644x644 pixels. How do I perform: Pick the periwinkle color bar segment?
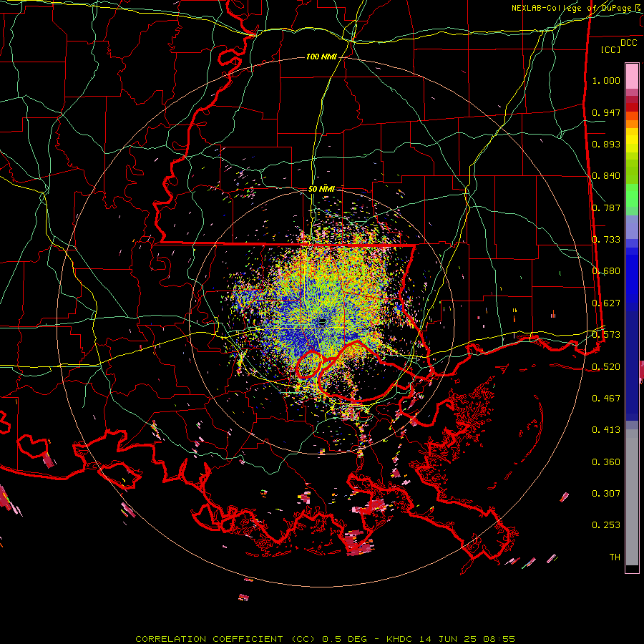tap(632, 228)
